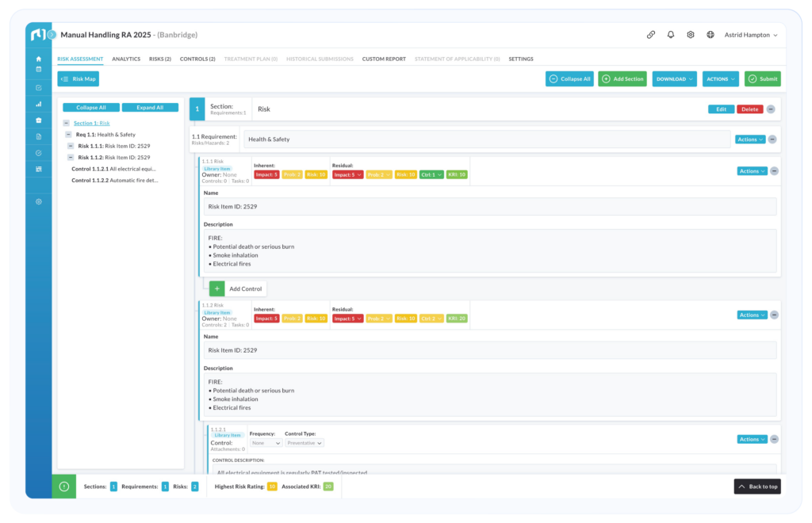Click Back to top button
The height and width of the screenshot is (523, 812).
[757, 487]
